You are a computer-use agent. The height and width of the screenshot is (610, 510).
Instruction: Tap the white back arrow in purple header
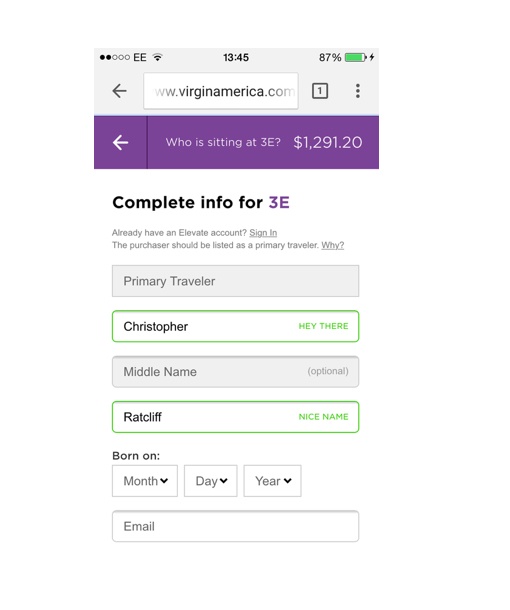121,142
